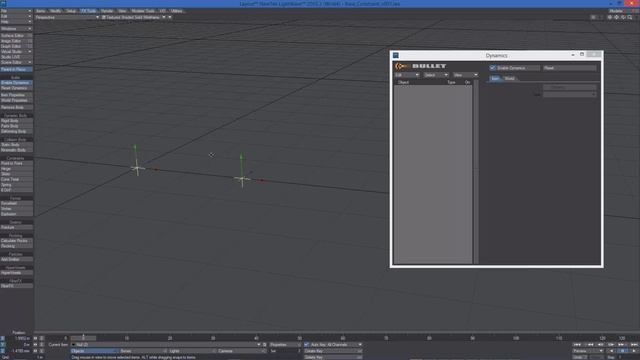The width and height of the screenshot is (640, 360).
Task: Apply Parts Body dynamics
Action: pyautogui.click(x=16, y=126)
